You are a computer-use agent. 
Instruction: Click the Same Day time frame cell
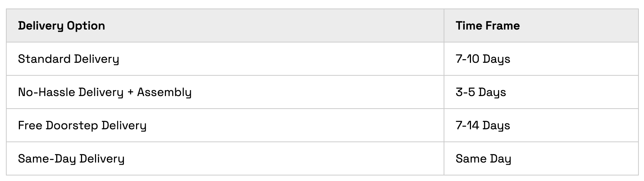[x=483, y=159]
